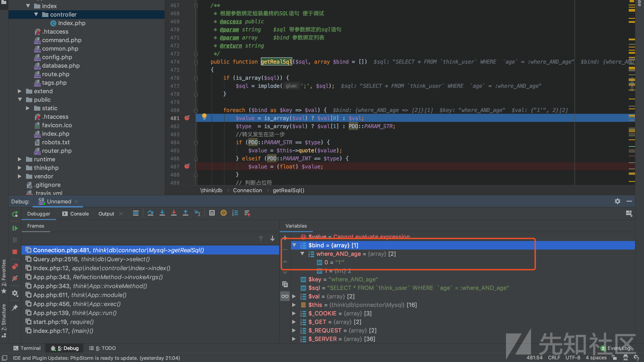The image size is (644, 362).
Task: Select next frame with down arrow
Action: (x=272, y=239)
